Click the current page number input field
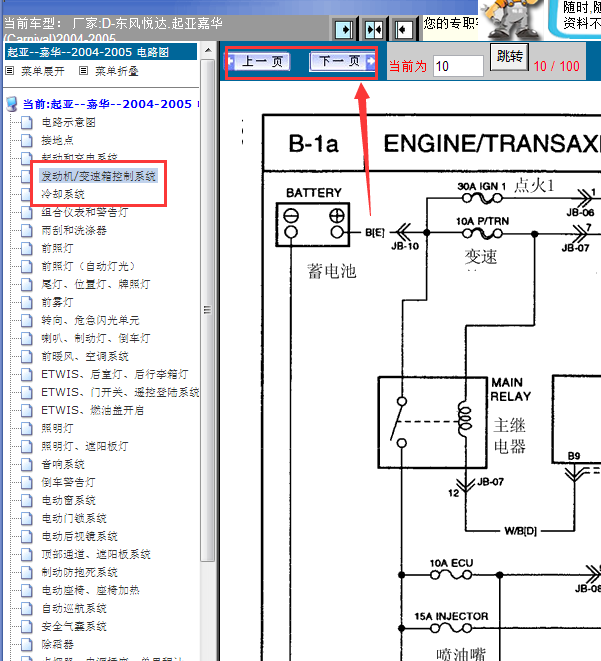The height and width of the screenshot is (661, 601). [458, 66]
